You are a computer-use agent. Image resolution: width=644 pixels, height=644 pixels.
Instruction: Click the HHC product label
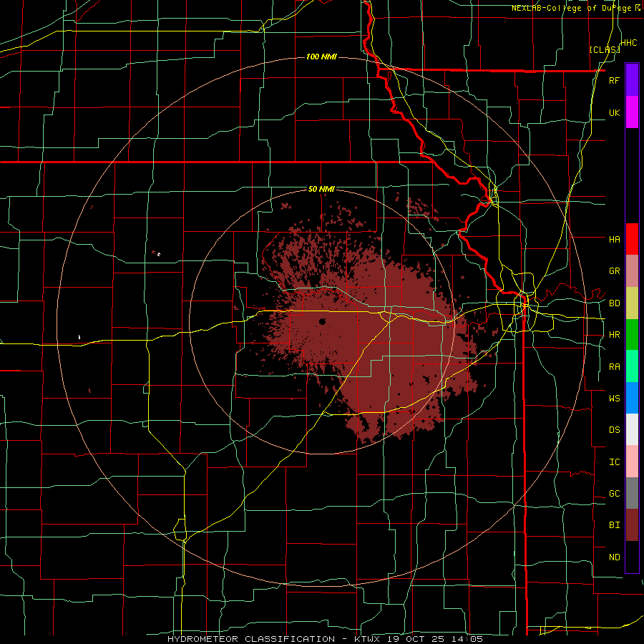click(x=629, y=43)
